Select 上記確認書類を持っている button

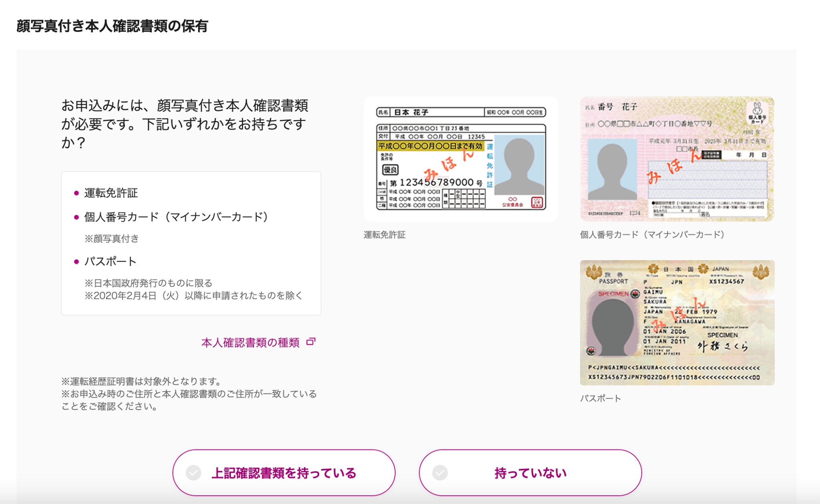(x=283, y=473)
